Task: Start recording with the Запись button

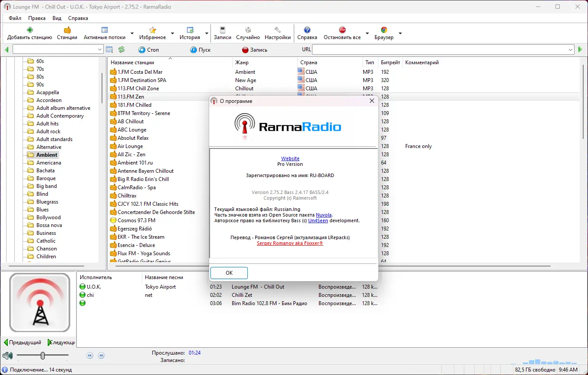Action: [x=255, y=50]
